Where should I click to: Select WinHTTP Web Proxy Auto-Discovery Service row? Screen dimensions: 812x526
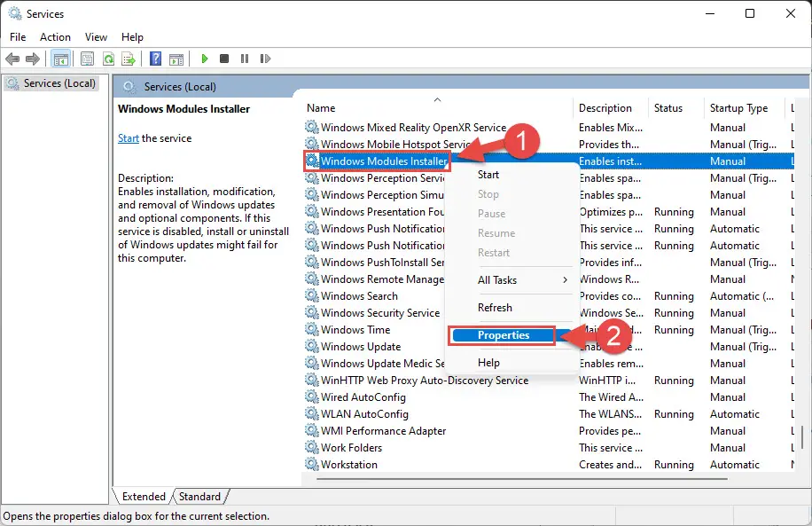tap(549, 380)
